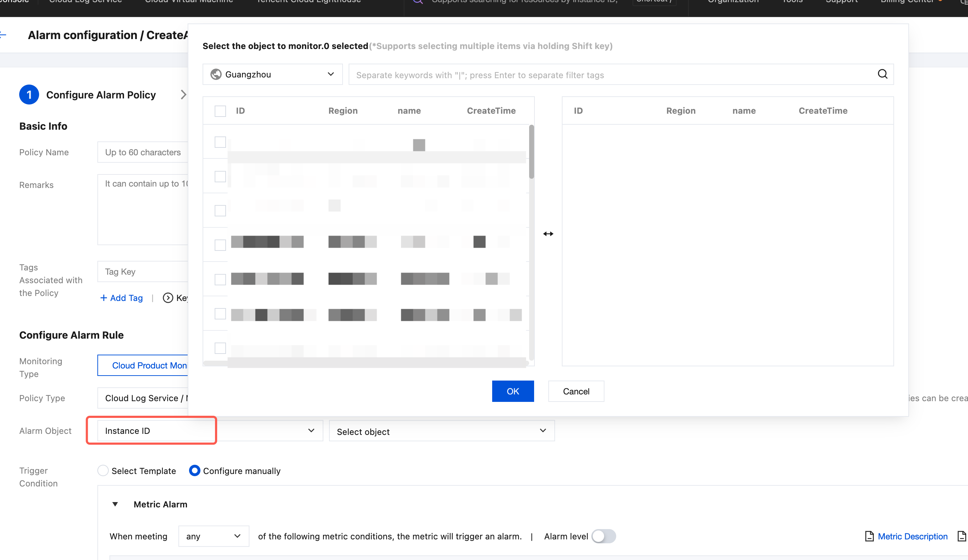Click the Region header in right selected table
The image size is (968, 560).
(x=681, y=111)
